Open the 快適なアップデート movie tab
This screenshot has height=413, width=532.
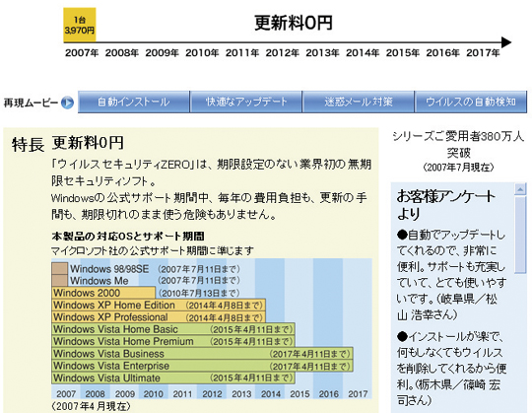pyautogui.click(x=246, y=102)
